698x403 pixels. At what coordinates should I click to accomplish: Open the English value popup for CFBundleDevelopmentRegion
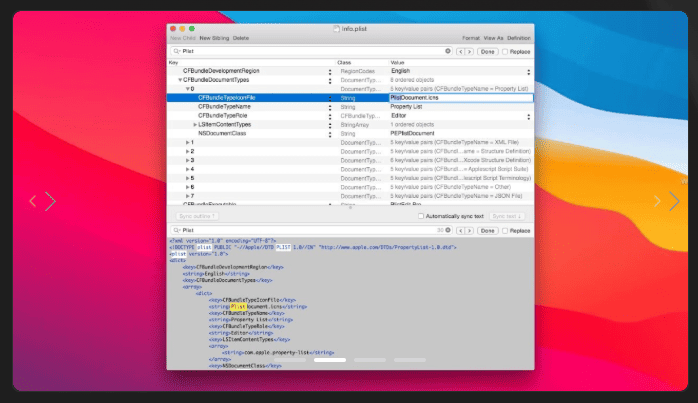[x=528, y=72]
